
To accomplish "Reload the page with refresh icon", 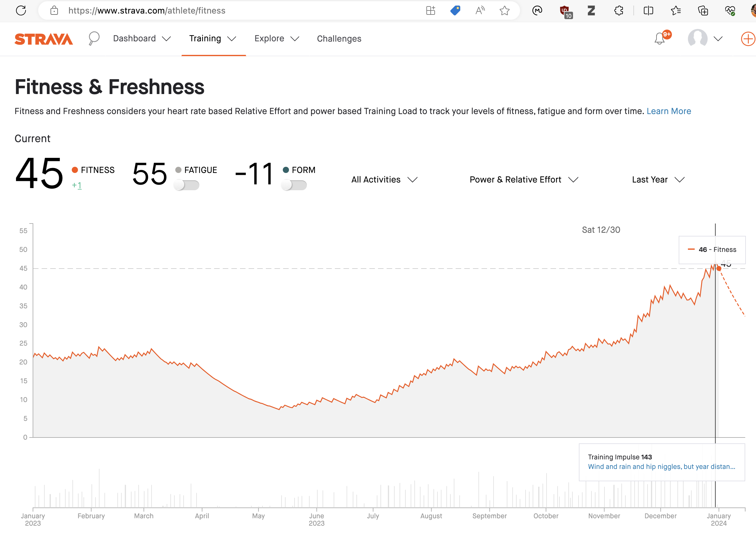I will [21, 11].
